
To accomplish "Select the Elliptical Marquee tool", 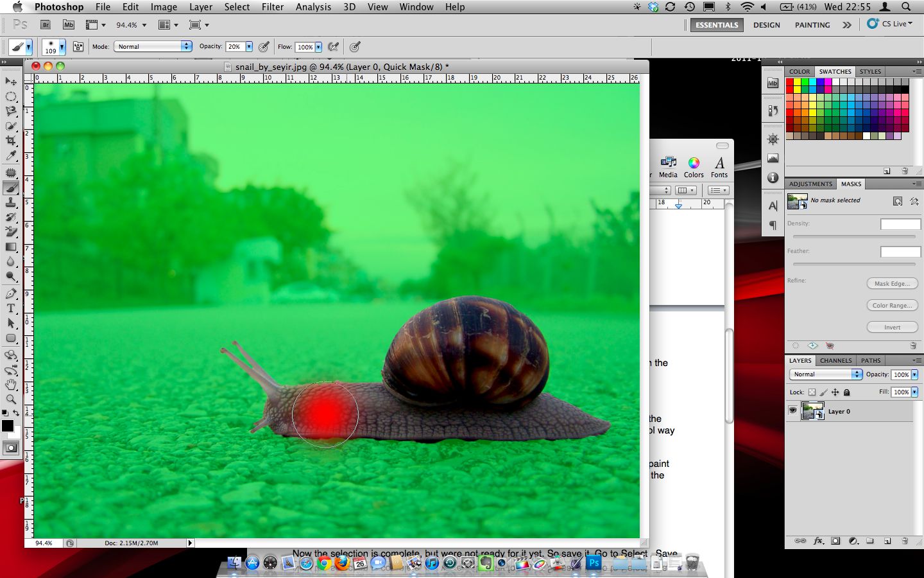I will (x=11, y=96).
